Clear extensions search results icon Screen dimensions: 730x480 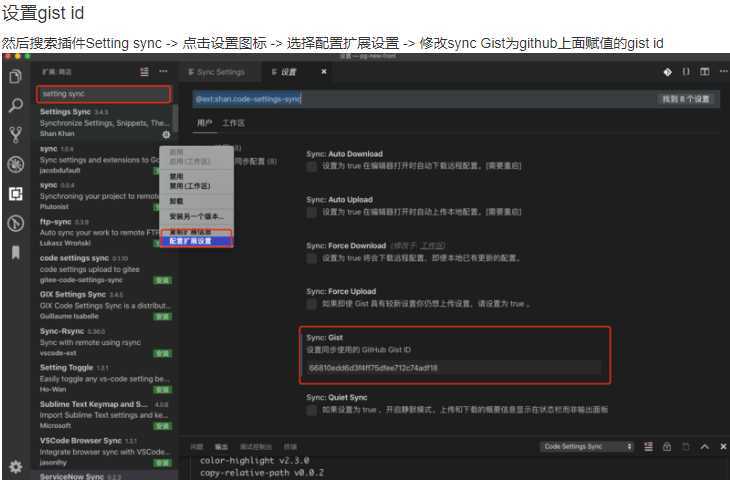(144, 72)
